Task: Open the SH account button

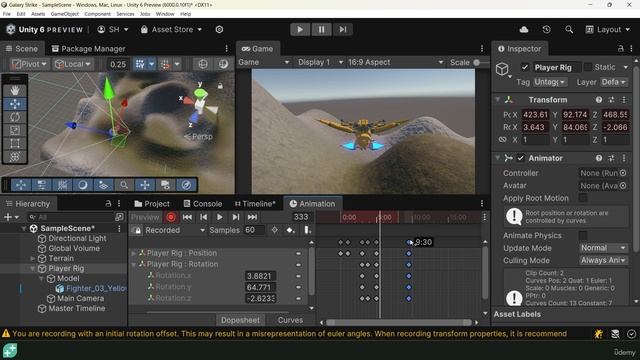Action: coord(113,29)
